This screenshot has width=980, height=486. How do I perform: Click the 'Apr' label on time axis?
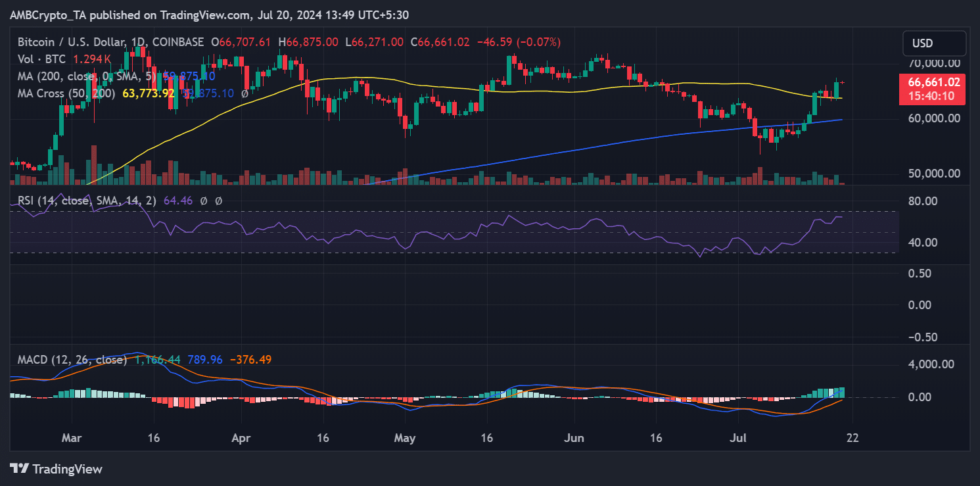[243, 437]
